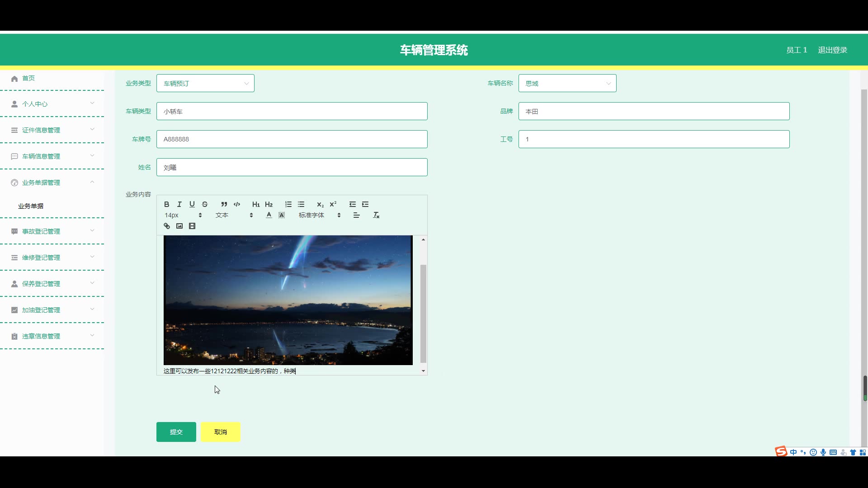Insert code block in editor
The image size is (868, 488).
tap(236, 204)
